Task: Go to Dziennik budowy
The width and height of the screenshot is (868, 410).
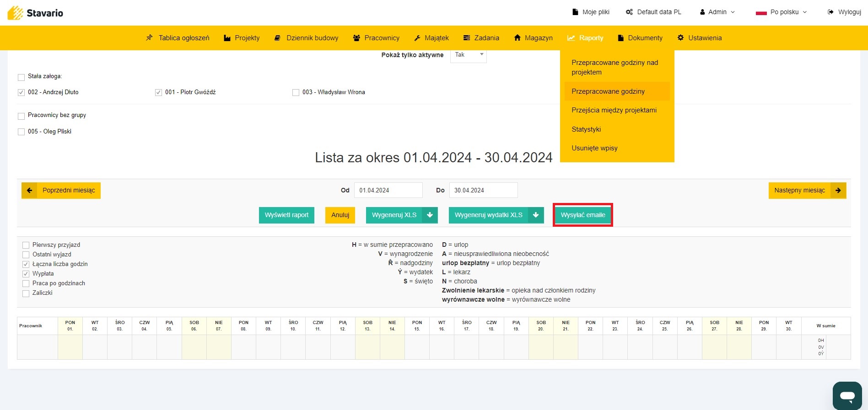Action: click(x=306, y=38)
